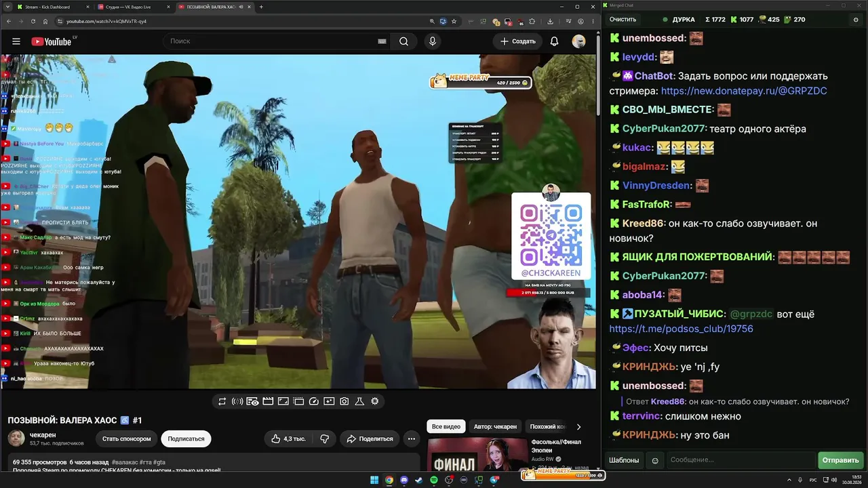Open the emoji picker in Merged Chat
The height and width of the screenshot is (488, 868).
coord(655,460)
